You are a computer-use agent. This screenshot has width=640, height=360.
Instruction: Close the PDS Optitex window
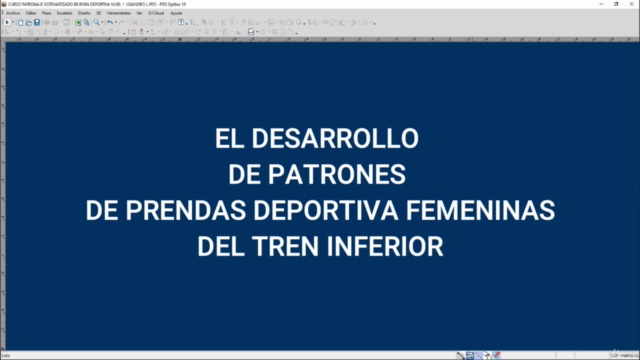tap(631, 4)
